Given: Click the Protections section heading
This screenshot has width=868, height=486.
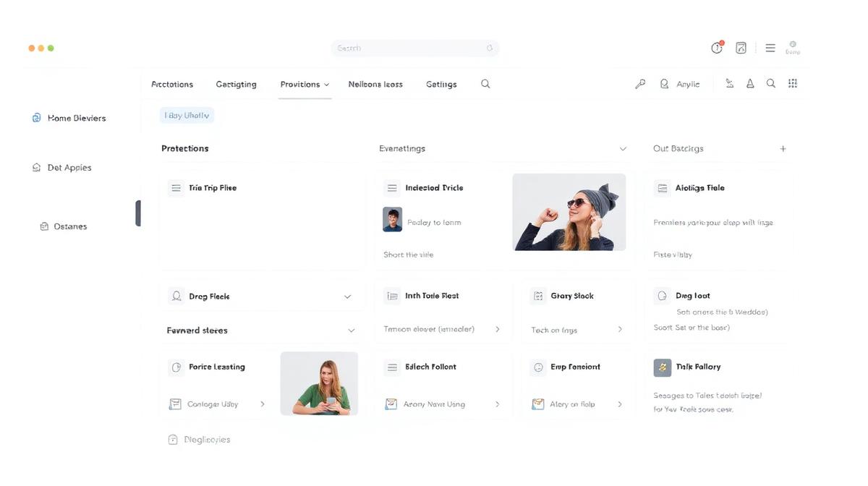Looking at the screenshot, I should [185, 148].
